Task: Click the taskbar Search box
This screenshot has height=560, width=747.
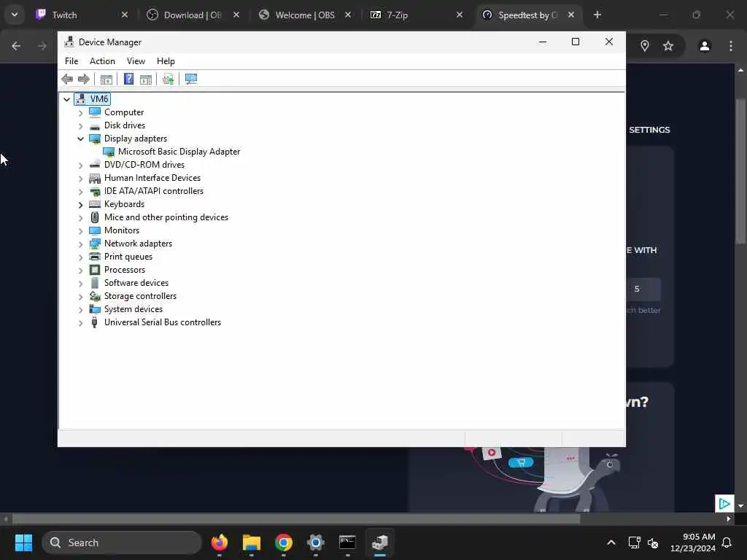Action: [122, 542]
